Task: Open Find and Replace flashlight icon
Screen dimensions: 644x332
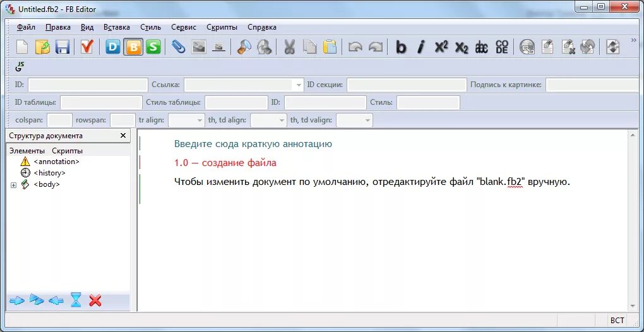Action: coord(264,47)
